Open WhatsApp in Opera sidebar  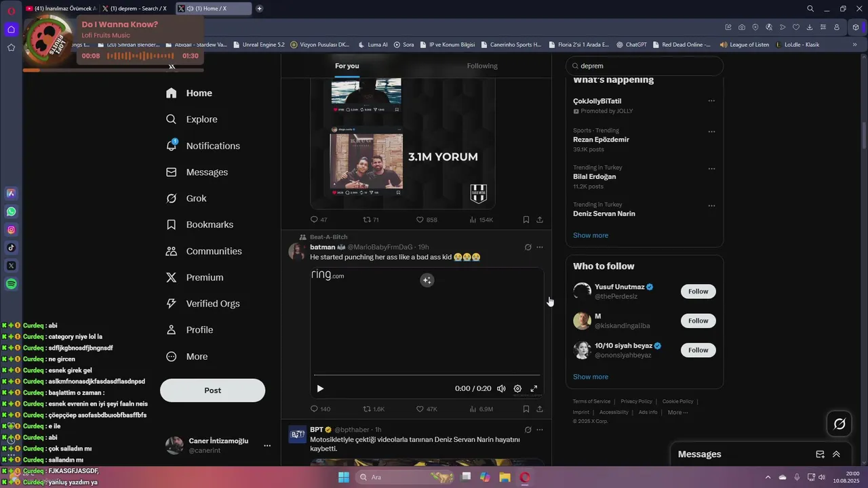pos(11,211)
